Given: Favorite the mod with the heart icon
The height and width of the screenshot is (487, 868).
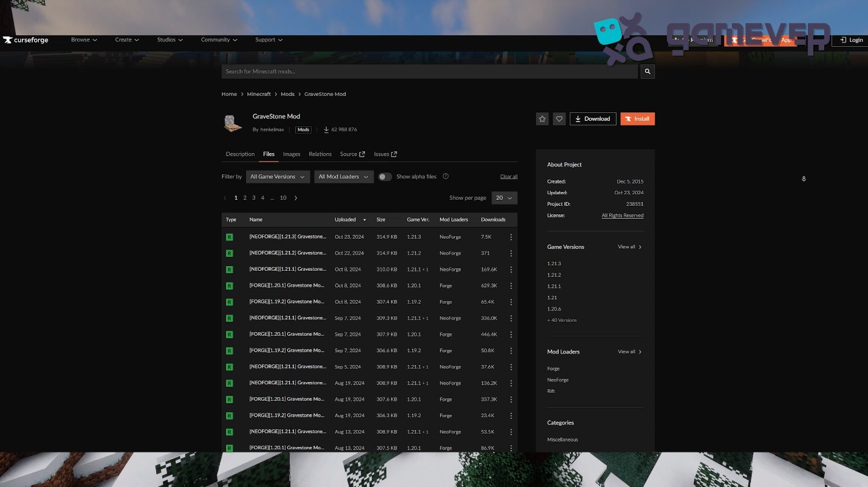Looking at the screenshot, I should 559,118.
